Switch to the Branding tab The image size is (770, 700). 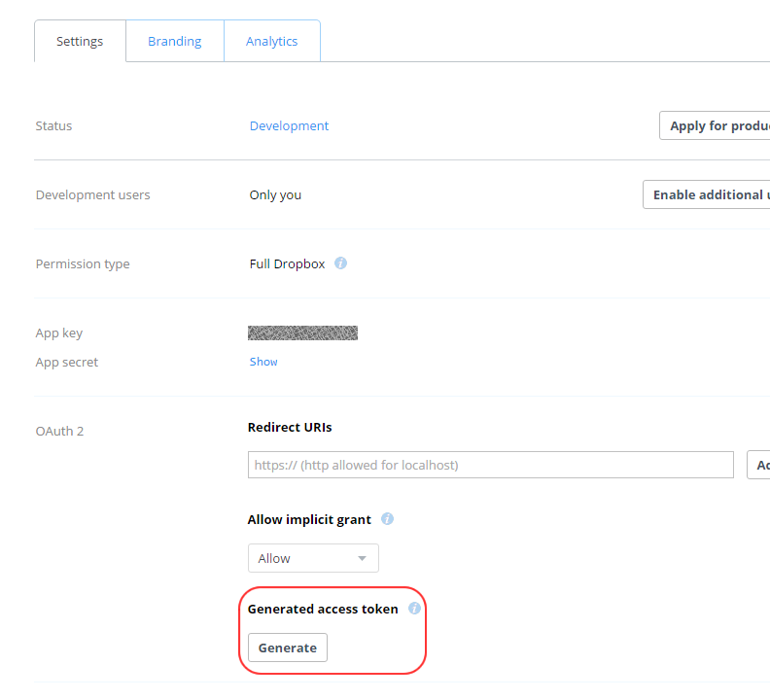(x=174, y=41)
